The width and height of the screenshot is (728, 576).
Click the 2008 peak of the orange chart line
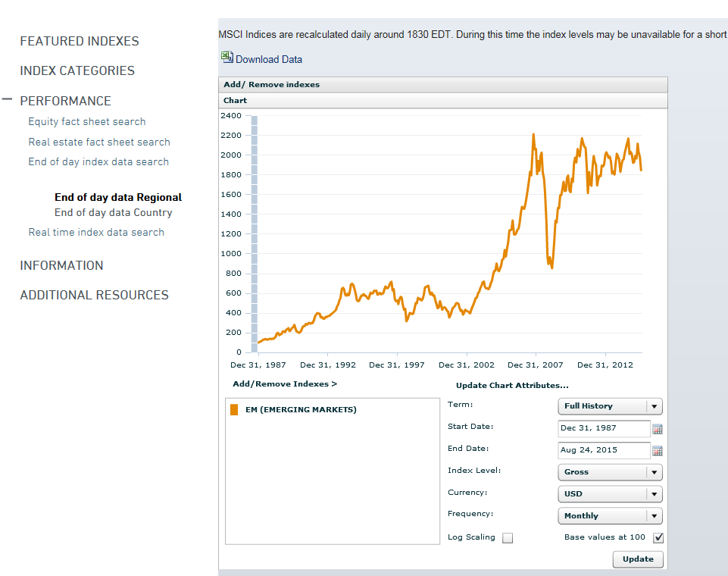pos(533,135)
